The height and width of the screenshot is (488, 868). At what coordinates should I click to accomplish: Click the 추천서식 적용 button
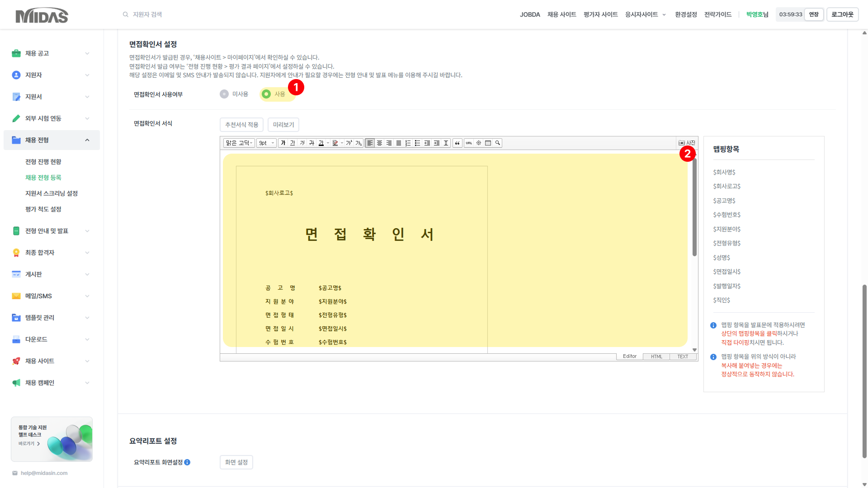(241, 125)
